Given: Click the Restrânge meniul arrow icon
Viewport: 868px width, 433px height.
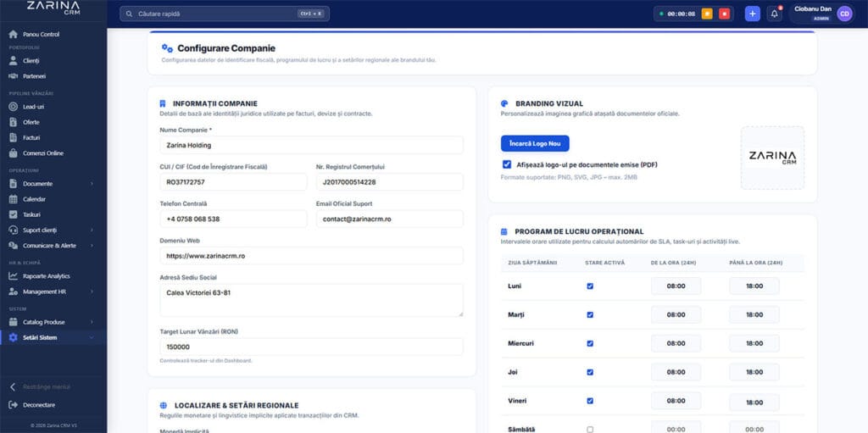Looking at the screenshot, I should coord(14,387).
